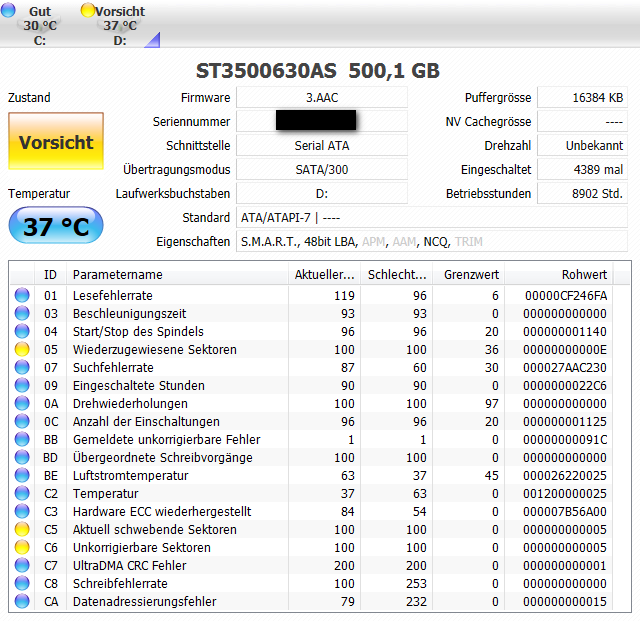640x621 pixels.
Task: Select the UltraDMA CRC Fehler text
Action: coord(129,565)
